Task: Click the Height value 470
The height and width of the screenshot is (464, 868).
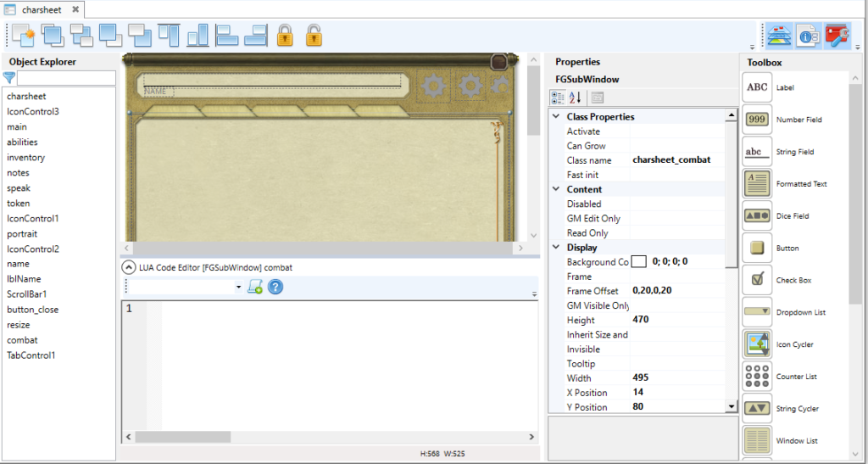Action: [677, 320]
